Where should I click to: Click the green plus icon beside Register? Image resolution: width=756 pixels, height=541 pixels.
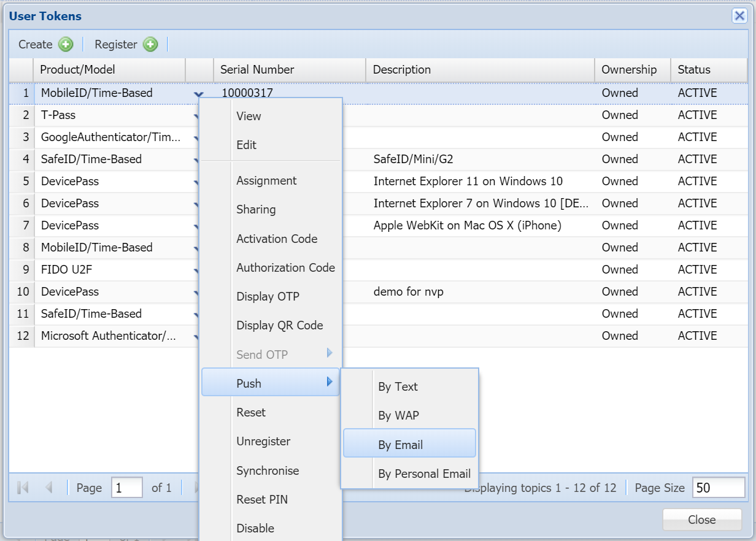coord(150,44)
